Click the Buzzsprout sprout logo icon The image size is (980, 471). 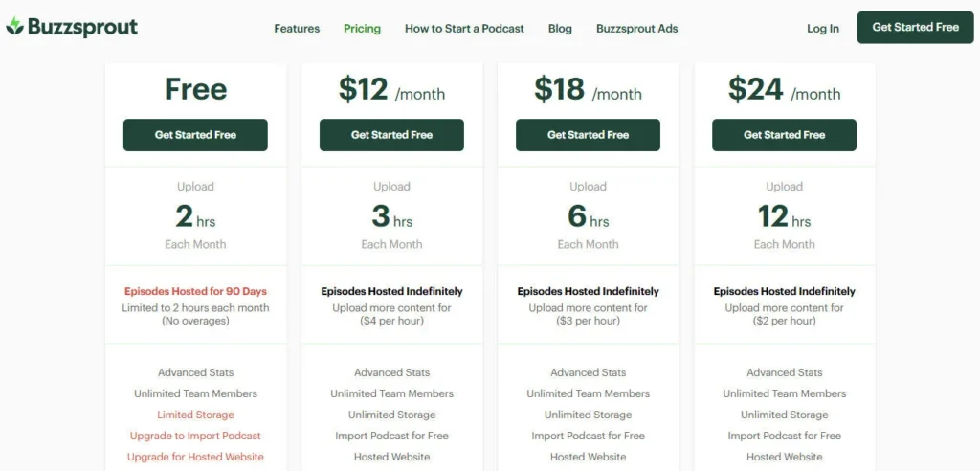click(15, 27)
